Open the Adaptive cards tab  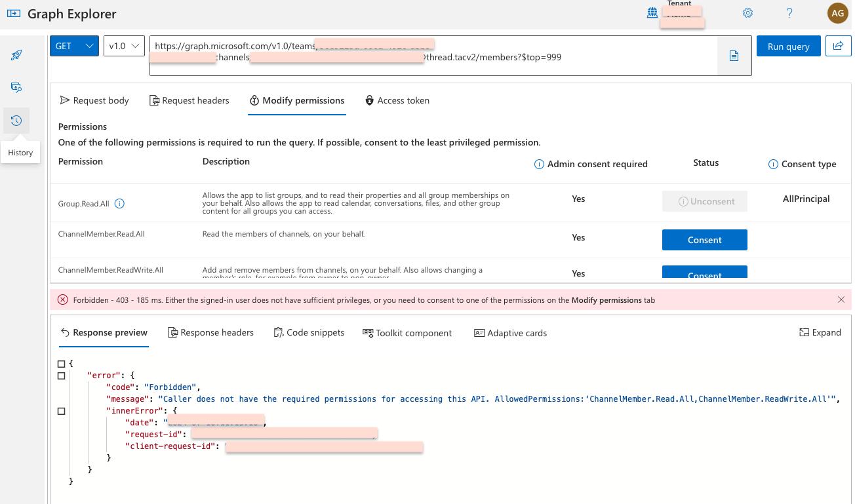click(510, 333)
